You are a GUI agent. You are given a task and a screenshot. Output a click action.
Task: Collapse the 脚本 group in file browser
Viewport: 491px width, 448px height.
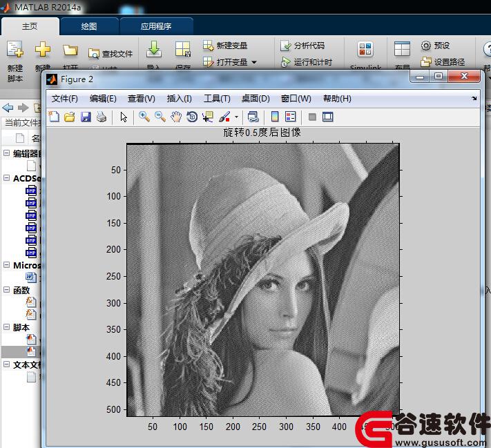click(x=6, y=327)
